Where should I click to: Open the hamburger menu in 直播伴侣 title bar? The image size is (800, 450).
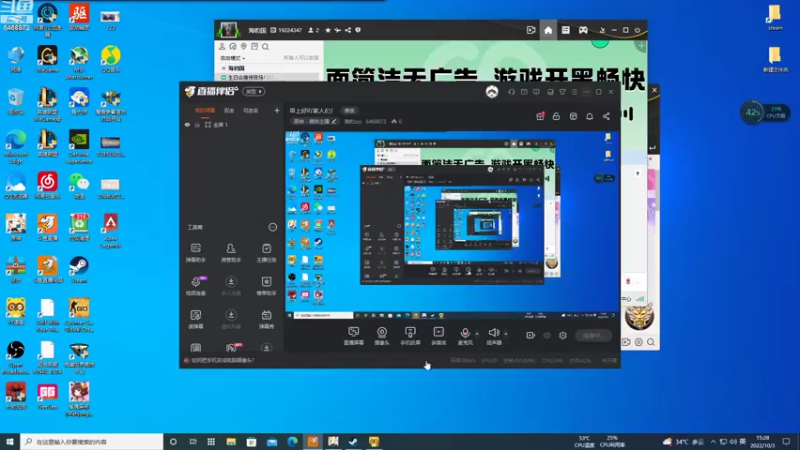coord(574,92)
